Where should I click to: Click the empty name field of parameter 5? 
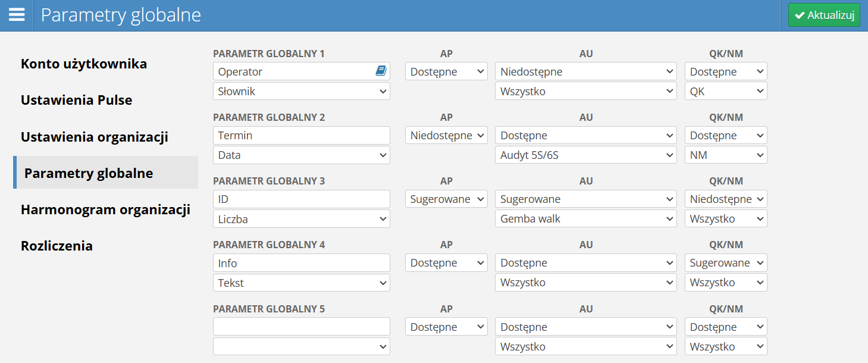[301, 327]
